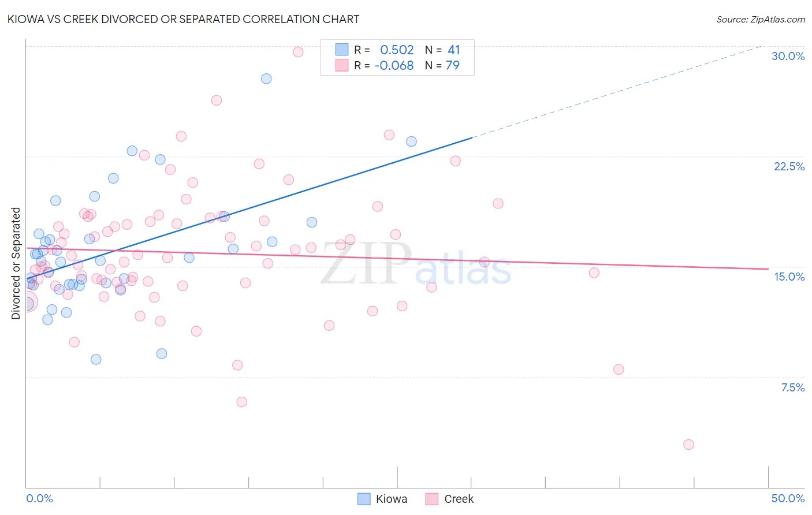Click the 7.5% y-axis label
The width and height of the screenshot is (812, 515).
point(793,387)
